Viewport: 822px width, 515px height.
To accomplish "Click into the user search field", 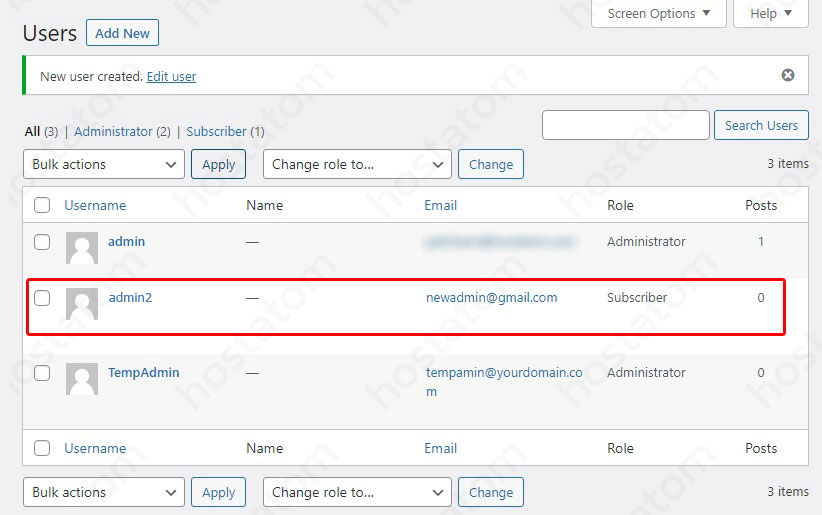I will click(625, 125).
